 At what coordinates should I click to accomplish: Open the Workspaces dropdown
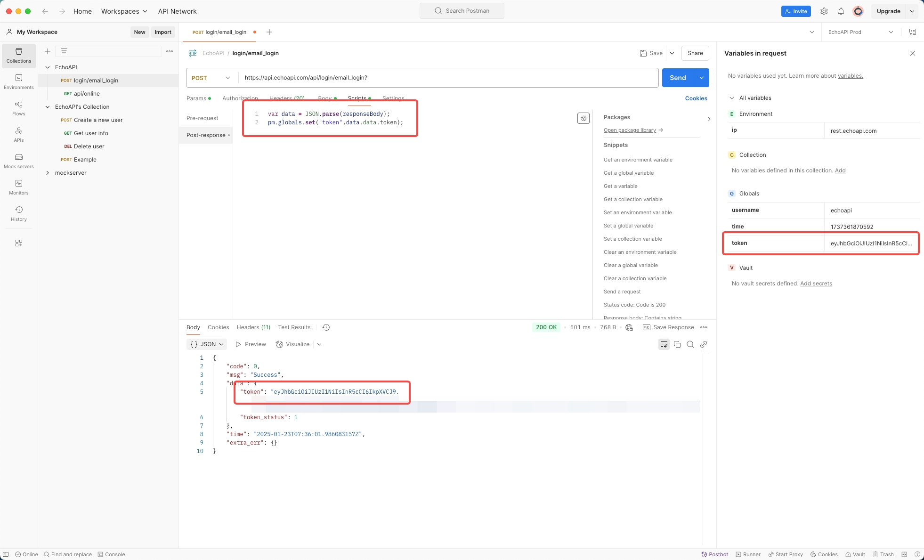[124, 11]
